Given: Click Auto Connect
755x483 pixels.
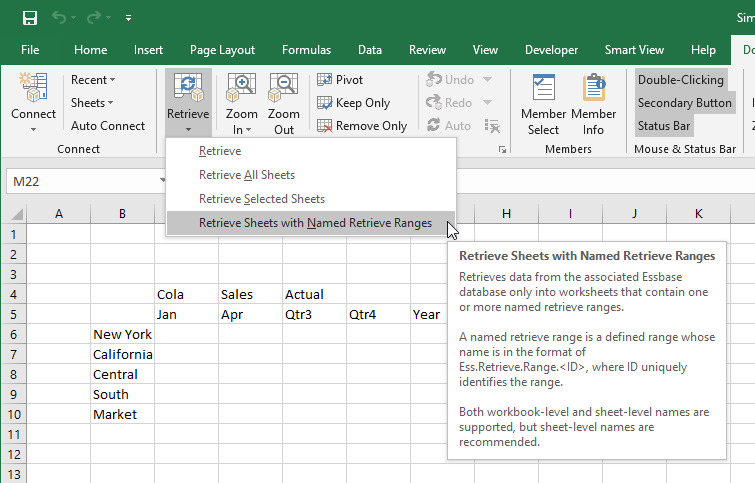Looking at the screenshot, I should [108, 126].
